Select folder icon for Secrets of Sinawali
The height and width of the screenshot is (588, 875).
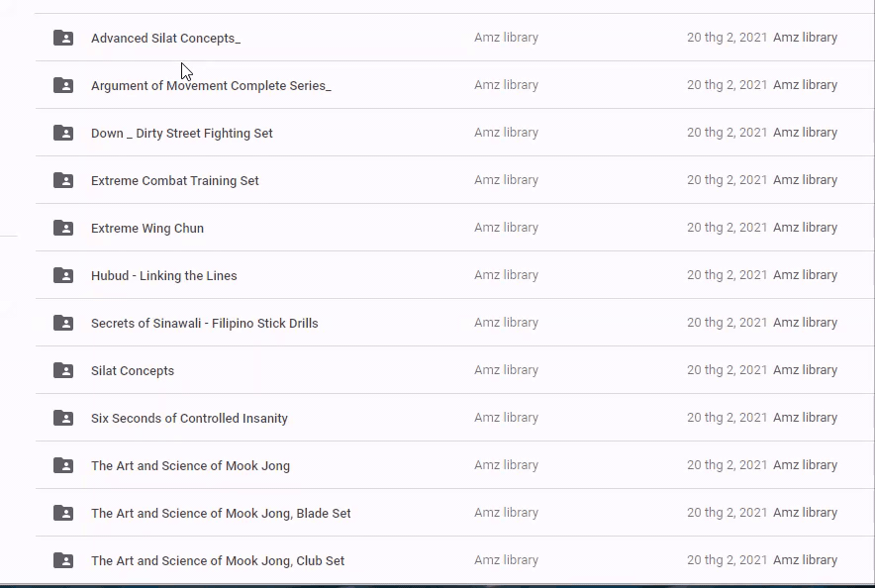pos(63,323)
